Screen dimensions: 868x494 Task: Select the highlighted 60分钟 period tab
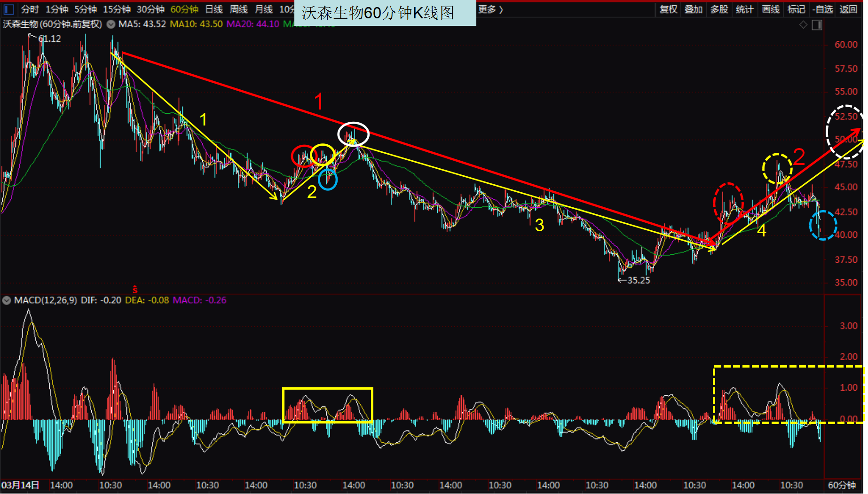[184, 9]
